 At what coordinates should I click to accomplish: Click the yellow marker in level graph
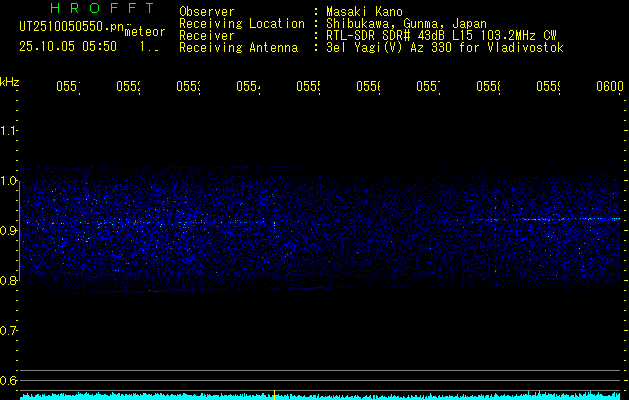pyautogui.click(x=274, y=395)
